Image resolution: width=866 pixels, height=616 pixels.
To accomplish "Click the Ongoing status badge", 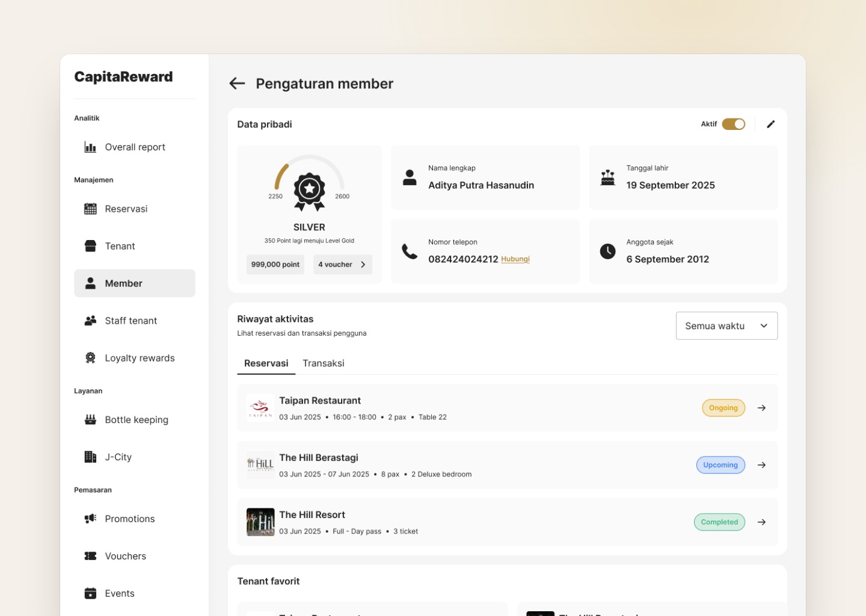I will coord(723,408).
